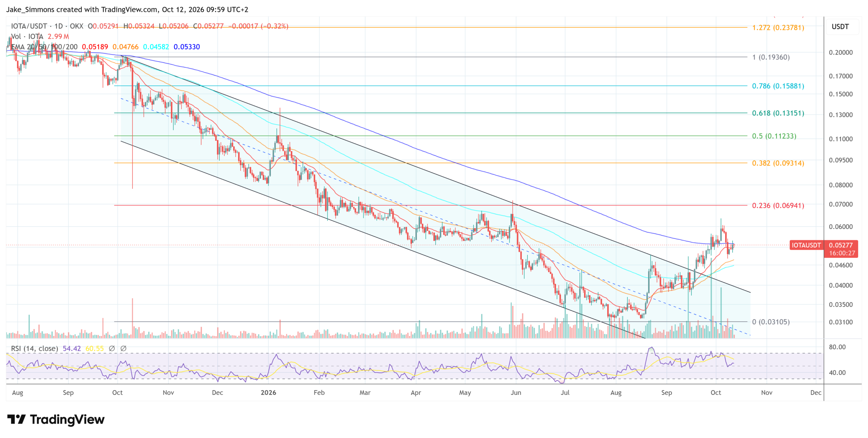Click the 0.786 (0.15881) Fibonacci label

778,86
